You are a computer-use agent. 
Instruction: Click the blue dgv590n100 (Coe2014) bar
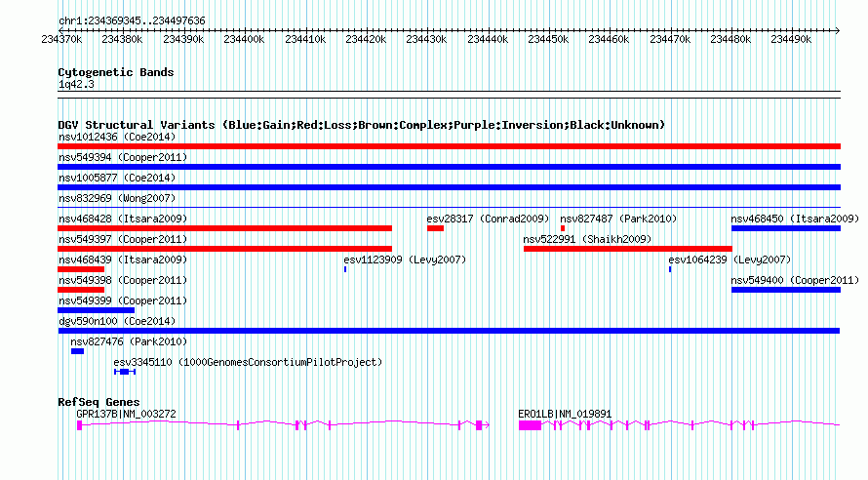449,331
